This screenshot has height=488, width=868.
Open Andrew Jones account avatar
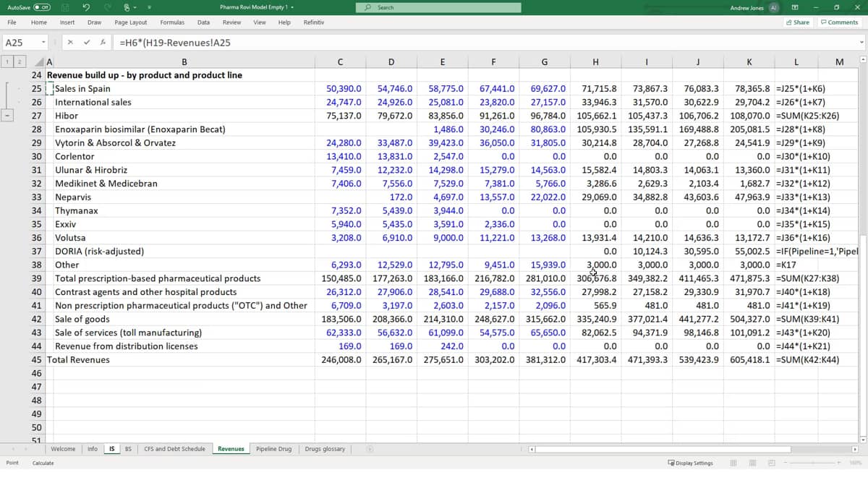pyautogui.click(x=773, y=7)
